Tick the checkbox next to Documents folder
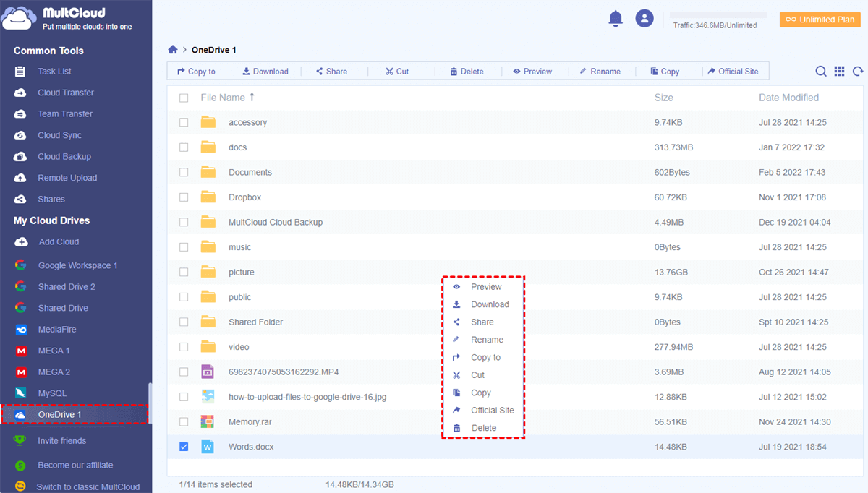Viewport: 868px width, 493px height. point(184,172)
